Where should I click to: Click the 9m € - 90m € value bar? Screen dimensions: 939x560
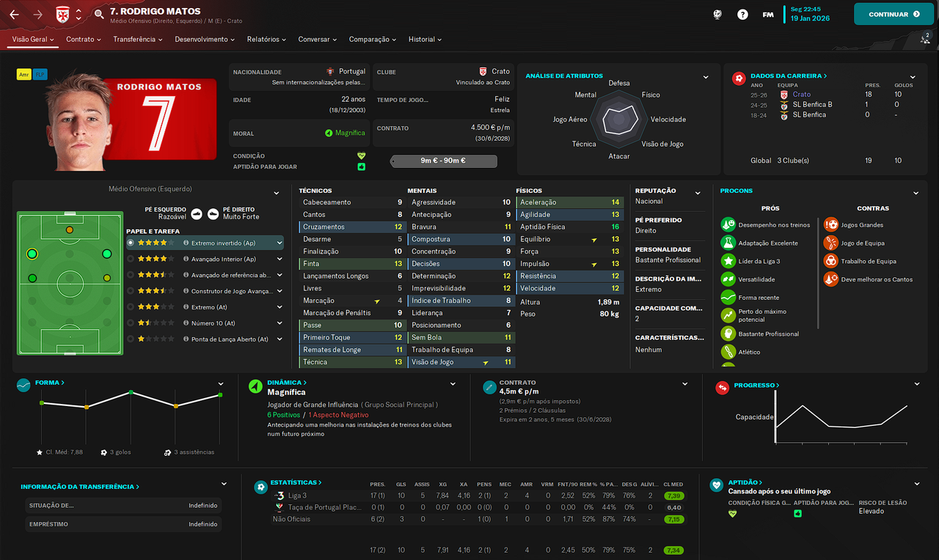click(443, 161)
